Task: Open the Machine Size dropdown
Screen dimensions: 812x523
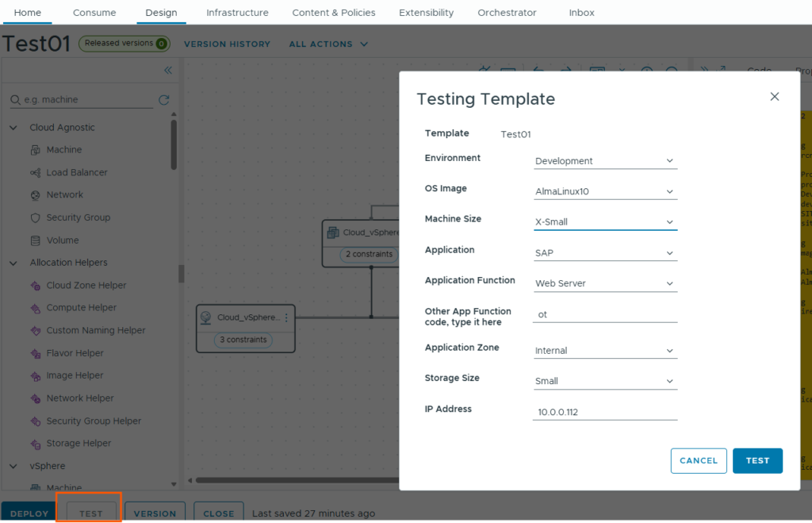Action: point(605,222)
